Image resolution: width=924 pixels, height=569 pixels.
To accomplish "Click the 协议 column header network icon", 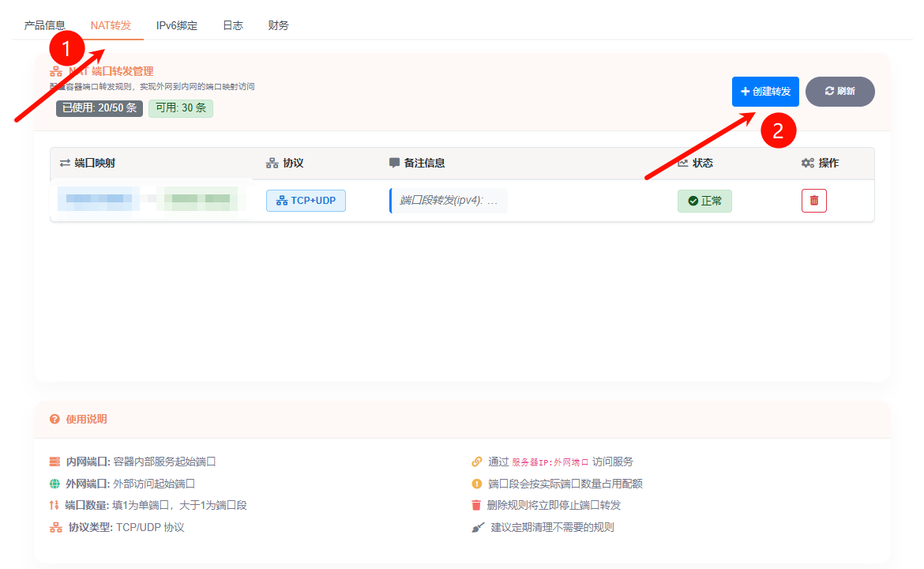I will (272, 163).
